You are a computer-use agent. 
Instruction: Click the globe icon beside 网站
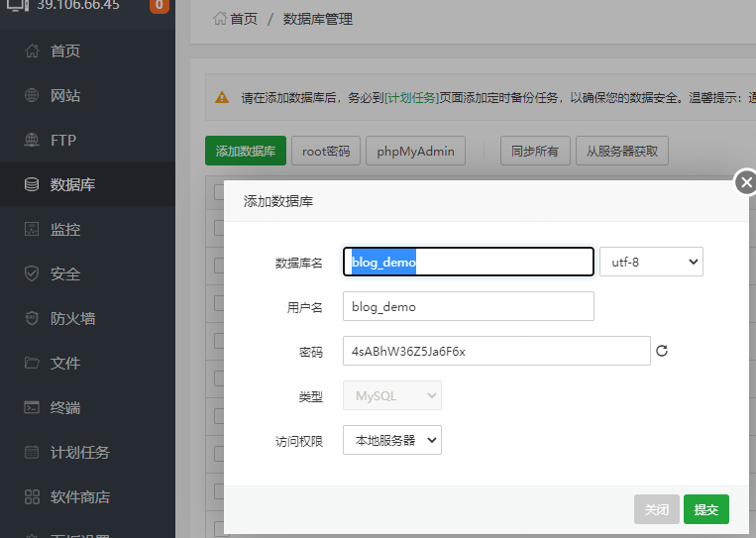[x=32, y=95]
